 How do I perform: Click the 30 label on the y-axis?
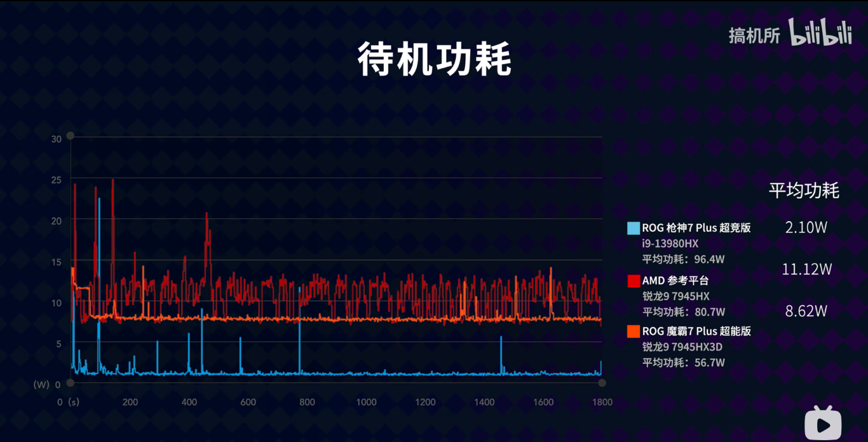click(x=57, y=139)
